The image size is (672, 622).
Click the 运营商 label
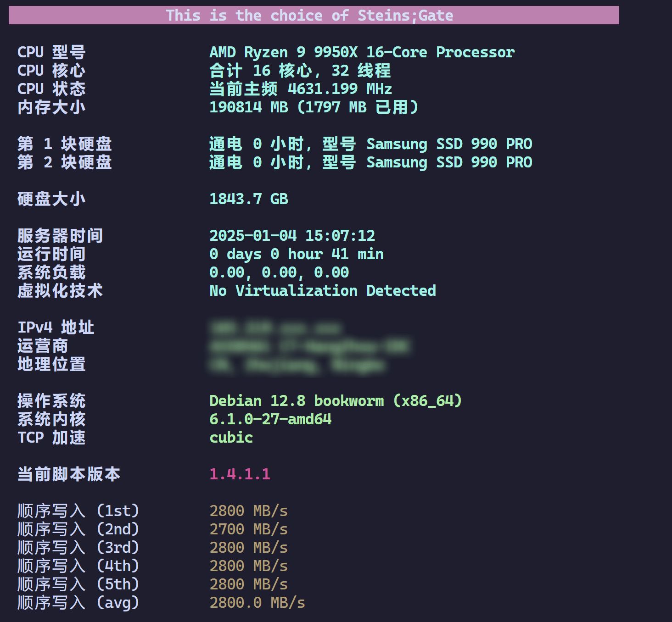pyautogui.click(x=43, y=346)
